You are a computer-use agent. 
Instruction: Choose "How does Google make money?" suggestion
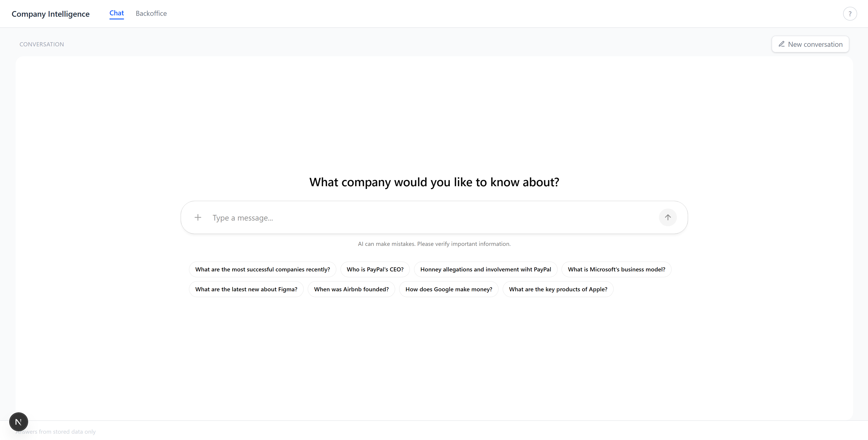click(449, 289)
